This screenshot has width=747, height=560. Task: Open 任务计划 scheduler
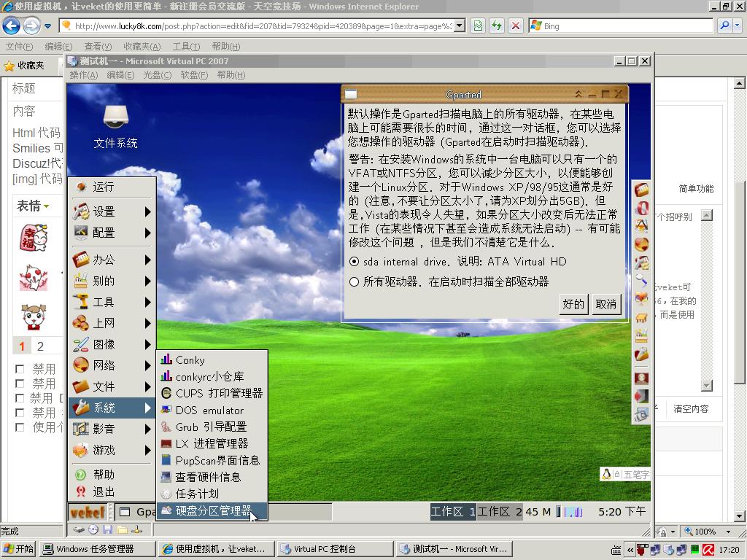click(x=212, y=494)
